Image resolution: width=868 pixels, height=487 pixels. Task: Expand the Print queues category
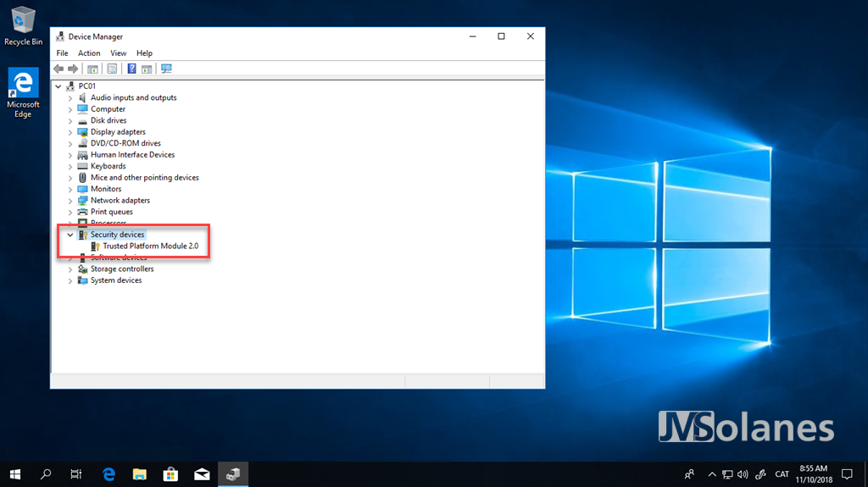70,212
